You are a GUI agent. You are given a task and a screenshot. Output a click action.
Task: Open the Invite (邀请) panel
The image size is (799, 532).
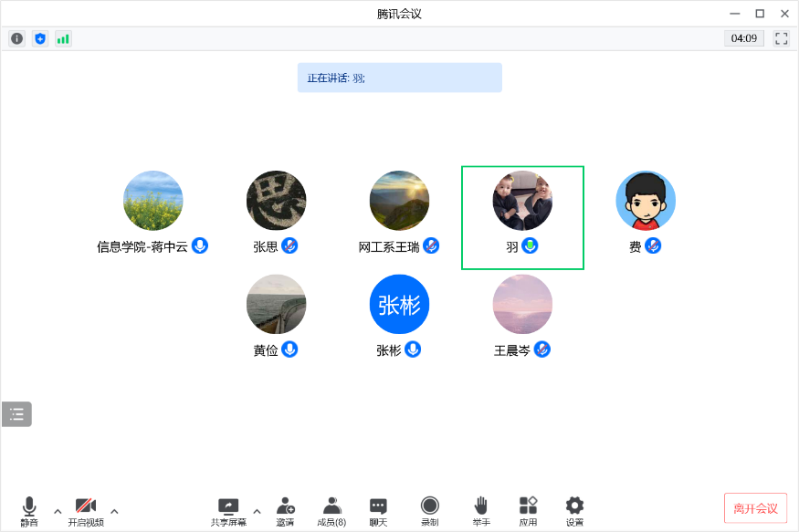pos(285,510)
